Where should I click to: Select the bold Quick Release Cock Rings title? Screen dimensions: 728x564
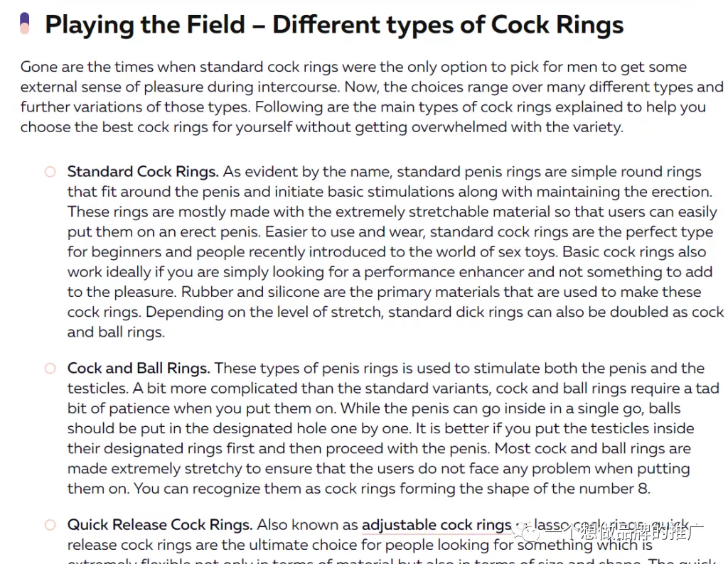(x=160, y=524)
